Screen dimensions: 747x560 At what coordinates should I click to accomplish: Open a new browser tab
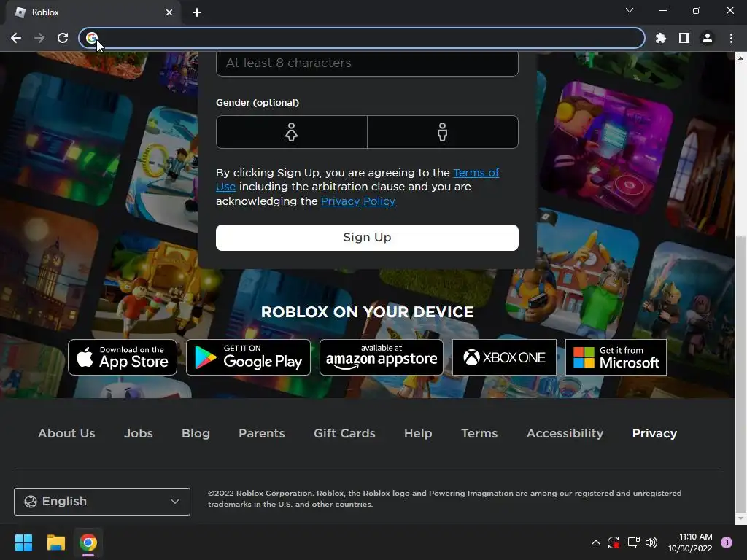197,12
